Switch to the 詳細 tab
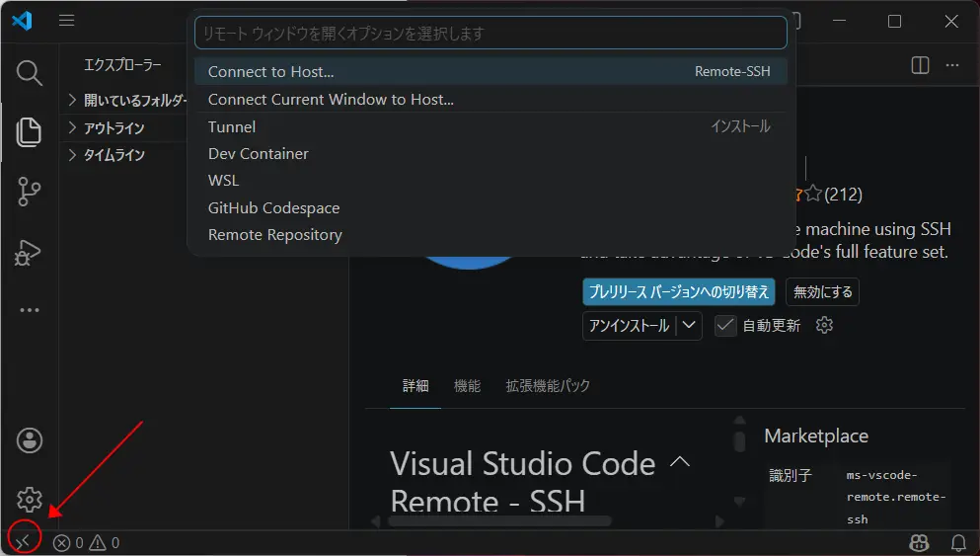Image resolution: width=980 pixels, height=556 pixels. click(x=415, y=386)
